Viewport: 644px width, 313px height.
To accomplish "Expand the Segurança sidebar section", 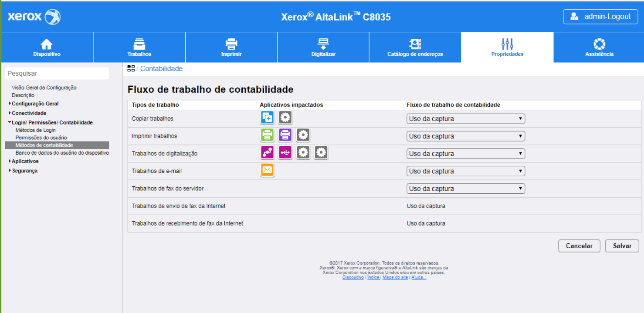I will (x=10, y=171).
